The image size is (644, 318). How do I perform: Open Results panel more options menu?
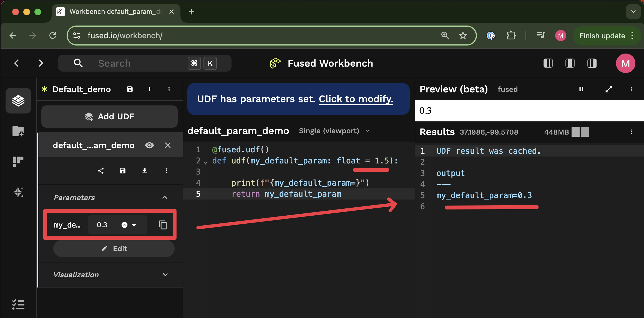coord(631,132)
